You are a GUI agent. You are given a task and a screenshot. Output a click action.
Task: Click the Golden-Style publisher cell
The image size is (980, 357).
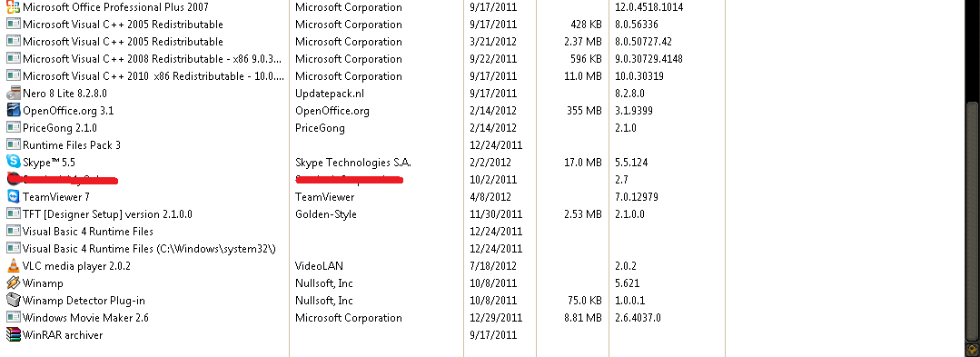pyautogui.click(x=326, y=213)
